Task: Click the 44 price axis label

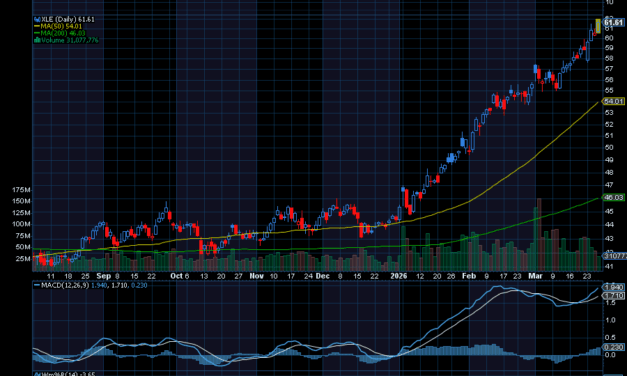Action: [609, 225]
